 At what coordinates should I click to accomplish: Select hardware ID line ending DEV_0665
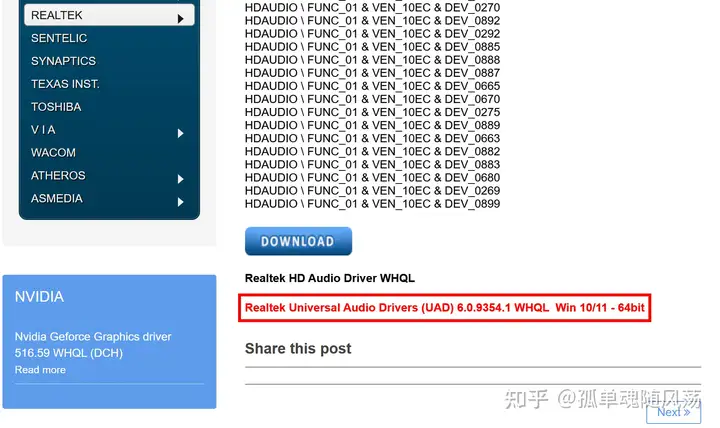[x=372, y=86]
